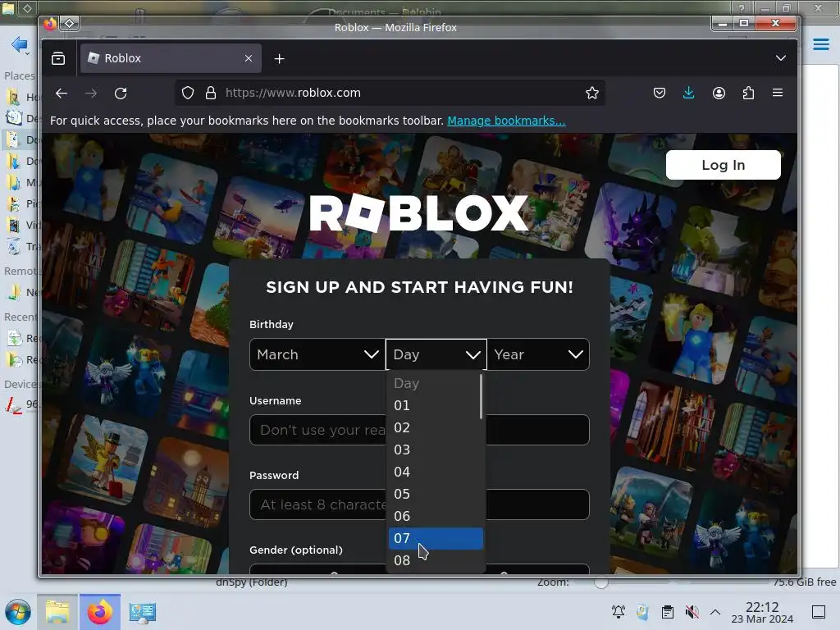The width and height of the screenshot is (840, 630).
Task: Open the Dolphin hamburger menu icon
Action: pos(820,44)
